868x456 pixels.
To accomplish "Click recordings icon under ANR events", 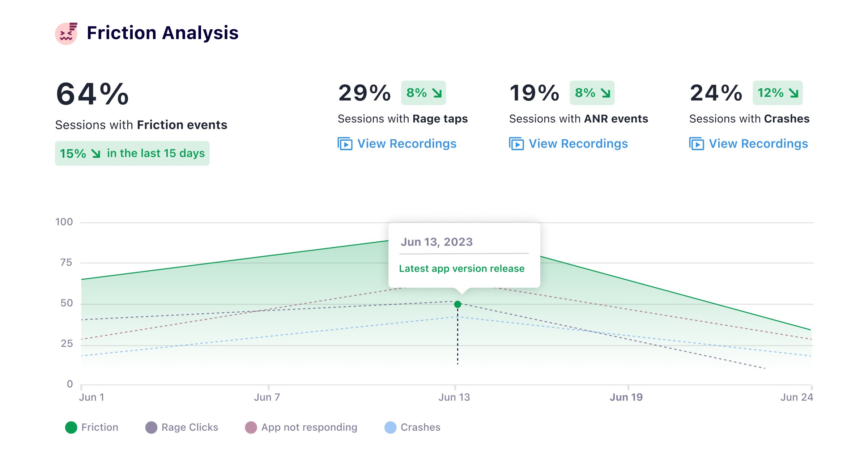I will pyautogui.click(x=516, y=144).
